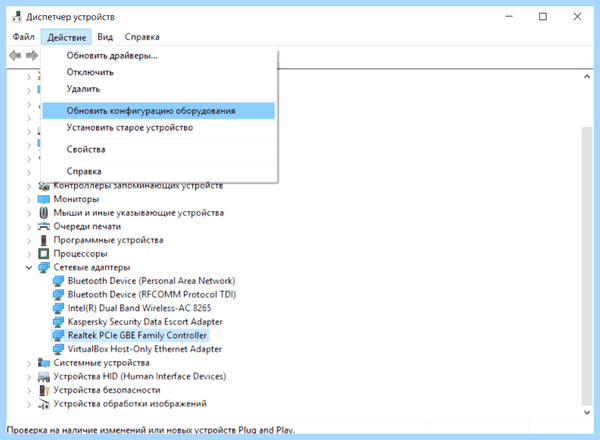Click the Контроллеры запоминающих устройств icon
The image size is (600, 440).
[44, 186]
